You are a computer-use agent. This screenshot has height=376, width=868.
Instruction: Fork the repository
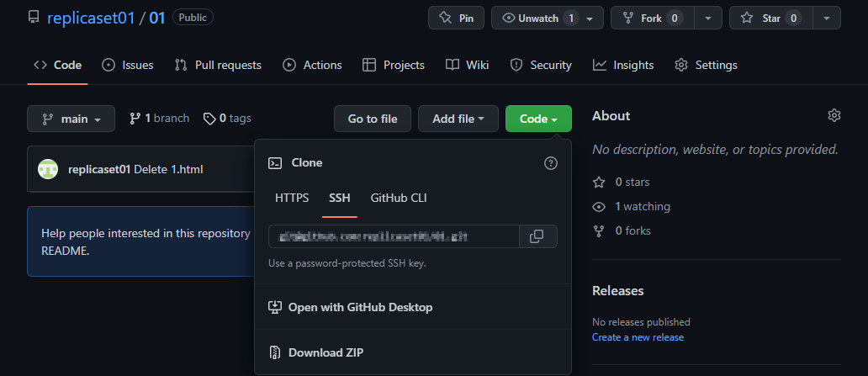(x=652, y=18)
